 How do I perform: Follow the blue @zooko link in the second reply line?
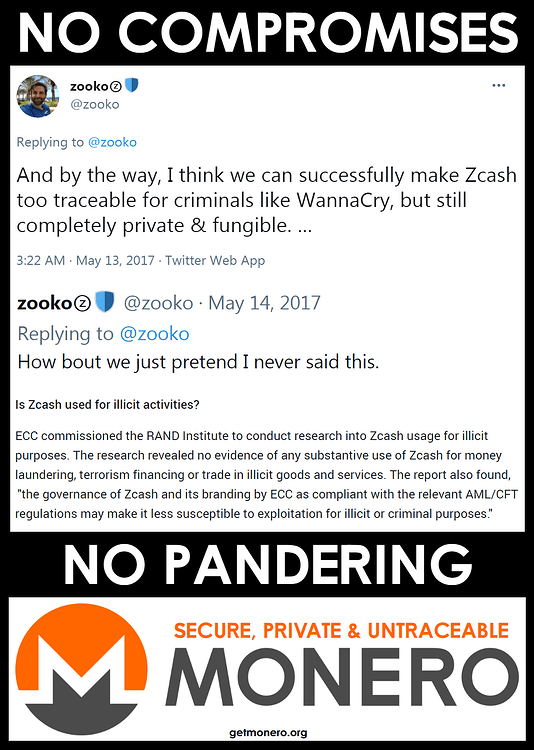155,334
